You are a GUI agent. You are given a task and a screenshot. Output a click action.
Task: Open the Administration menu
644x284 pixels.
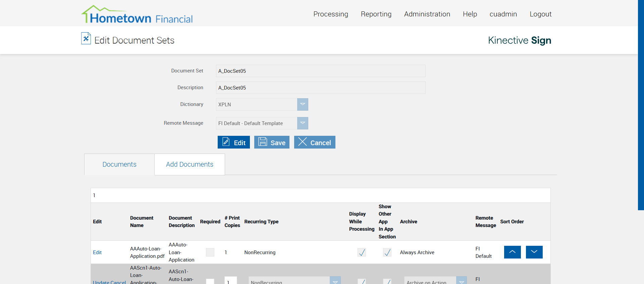(427, 14)
